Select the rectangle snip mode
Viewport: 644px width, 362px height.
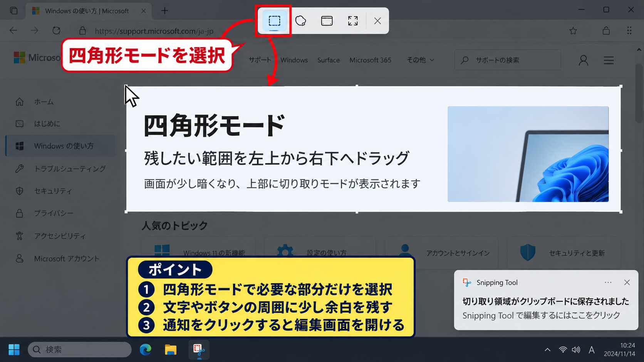(274, 21)
